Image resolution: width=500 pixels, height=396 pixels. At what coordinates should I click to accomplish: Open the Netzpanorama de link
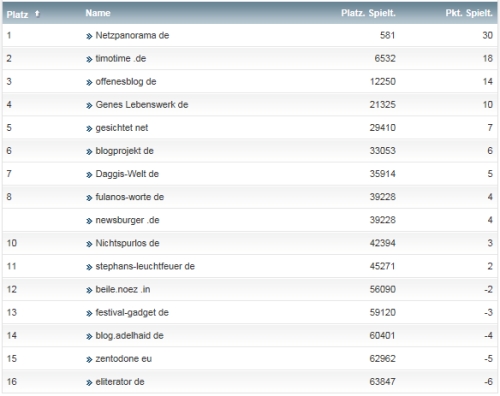point(132,35)
